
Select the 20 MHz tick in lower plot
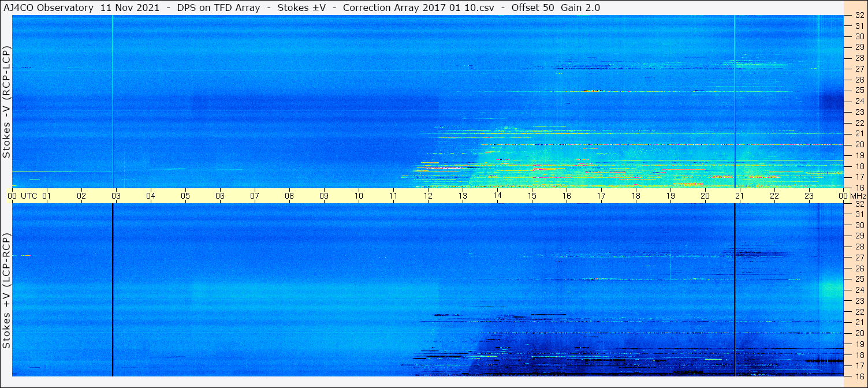pyautogui.click(x=859, y=333)
